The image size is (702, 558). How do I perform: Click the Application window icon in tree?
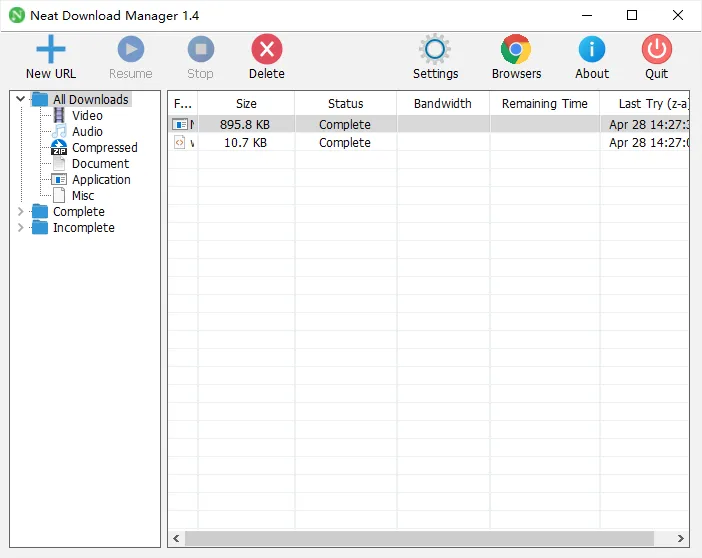pyautogui.click(x=59, y=180)
